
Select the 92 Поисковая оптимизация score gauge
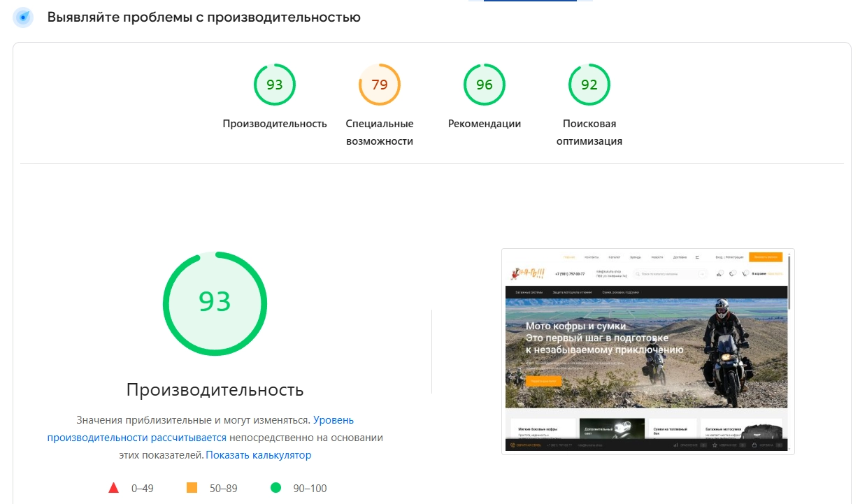coord(589,85)
